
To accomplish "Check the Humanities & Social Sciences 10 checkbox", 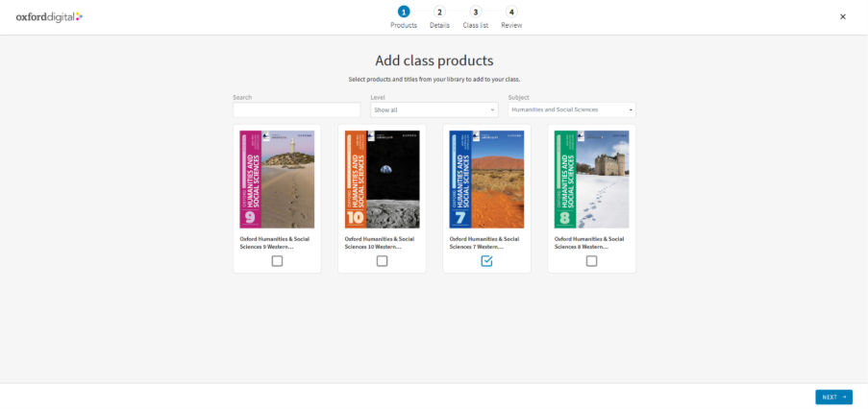I will pyautogui.click(x=382, y=261).
